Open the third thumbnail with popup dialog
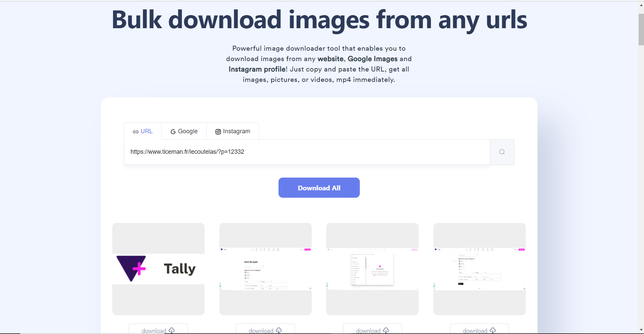 [x=372, y=269]
